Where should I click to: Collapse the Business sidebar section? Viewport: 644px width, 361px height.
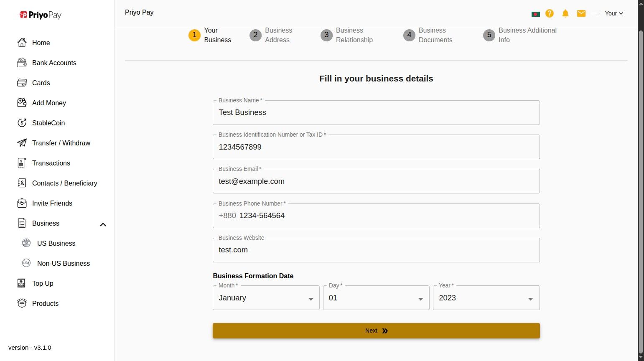tap(103, 224)
